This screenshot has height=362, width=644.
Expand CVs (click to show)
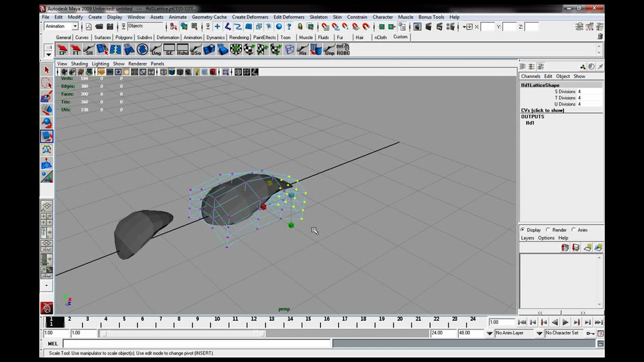click(542, 110)
